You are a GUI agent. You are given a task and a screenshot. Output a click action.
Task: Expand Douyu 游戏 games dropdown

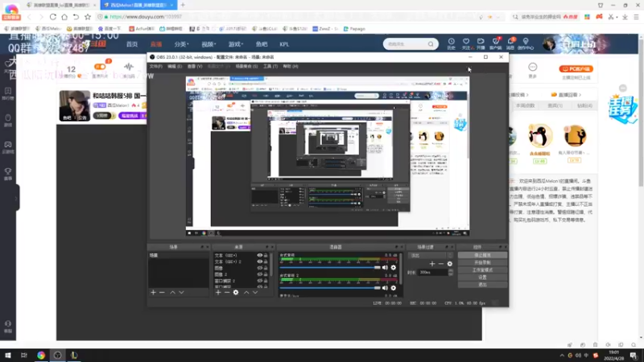click(236, 44)
